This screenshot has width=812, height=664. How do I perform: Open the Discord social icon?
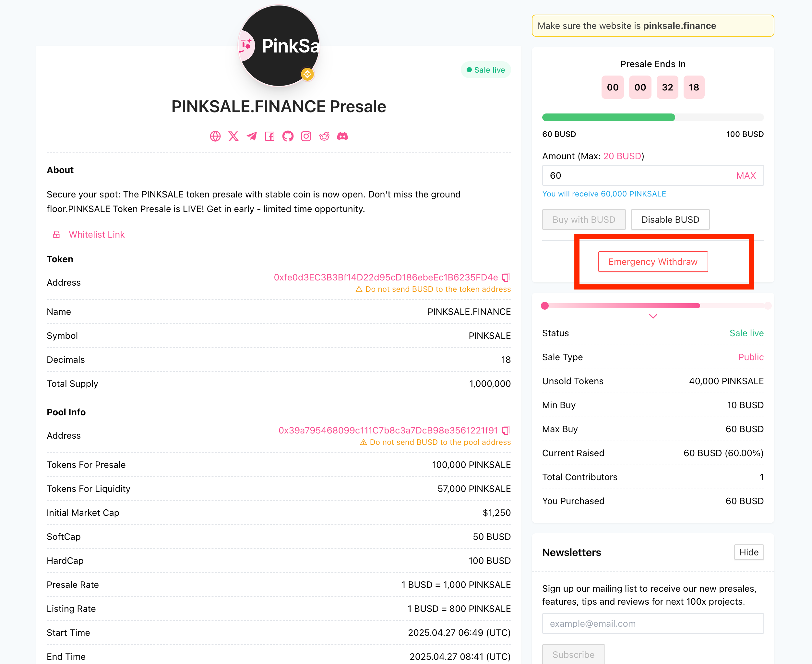(342, 136)
